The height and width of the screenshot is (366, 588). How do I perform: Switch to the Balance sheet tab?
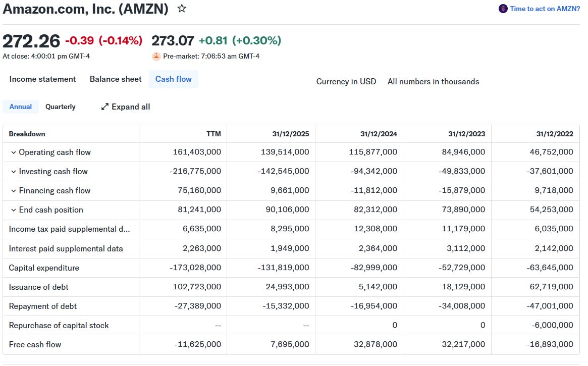(116, 79)
